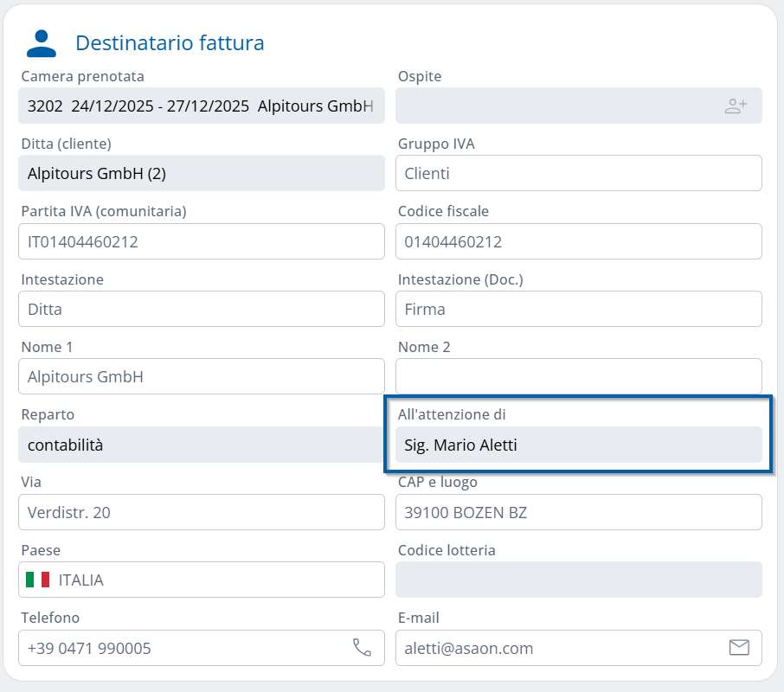Click the Destinatario fattura heading
This screenshot has width=784, height=692.
coord(170,42)
